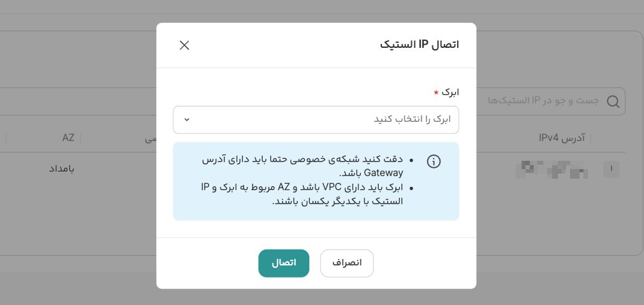Click the magnifier search icon
The height and width of the screenshot is (305, 644).
[613, 101]
